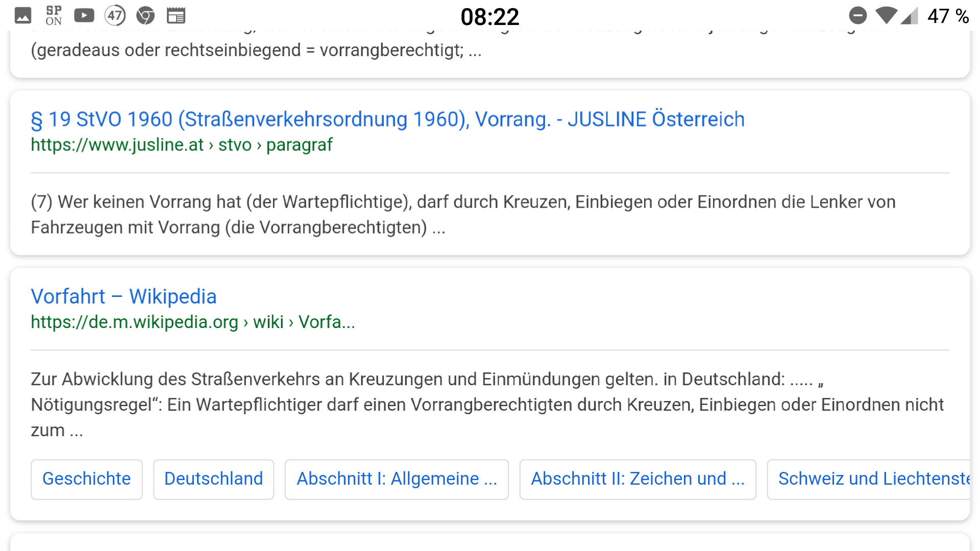The height and width of the screenshot is (551, 980).
Task: Tap the gallery image notification icon
Action: (x=22, y=16)
